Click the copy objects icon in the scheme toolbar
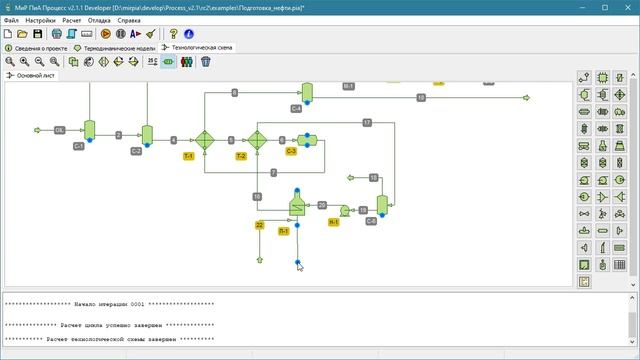This screenshot has height=360, width=640. 73,62
